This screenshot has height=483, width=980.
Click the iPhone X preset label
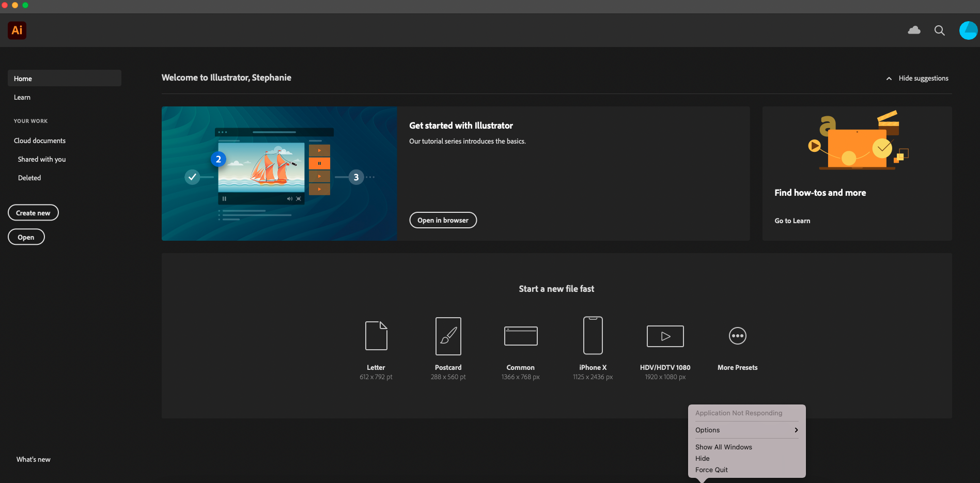tap(593, 367)
